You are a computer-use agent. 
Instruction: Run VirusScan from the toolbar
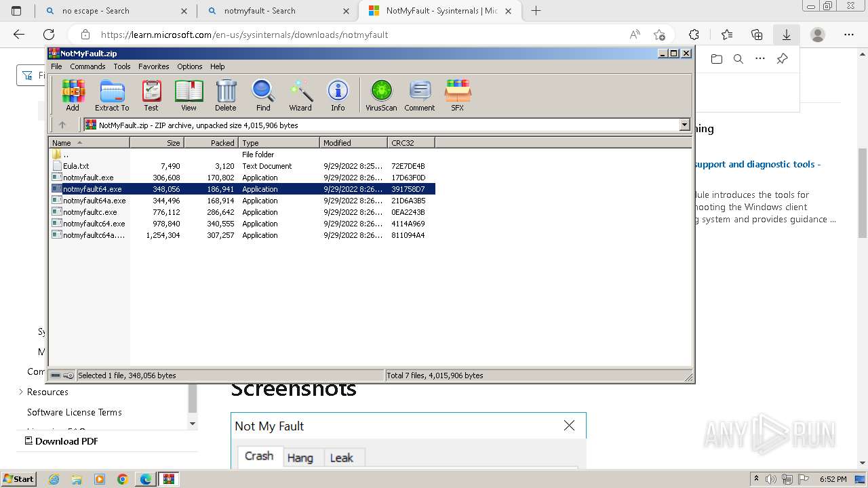click(x=381, y=96)
